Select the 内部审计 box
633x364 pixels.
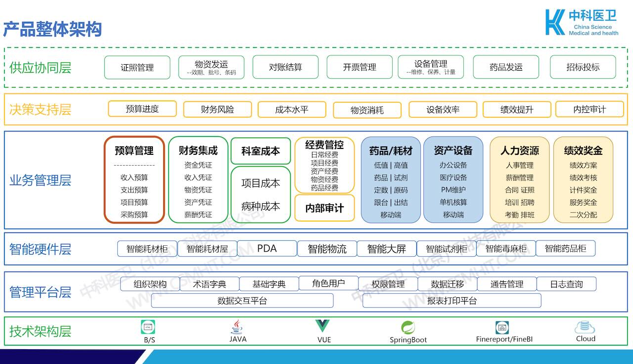tap(324, 208)
